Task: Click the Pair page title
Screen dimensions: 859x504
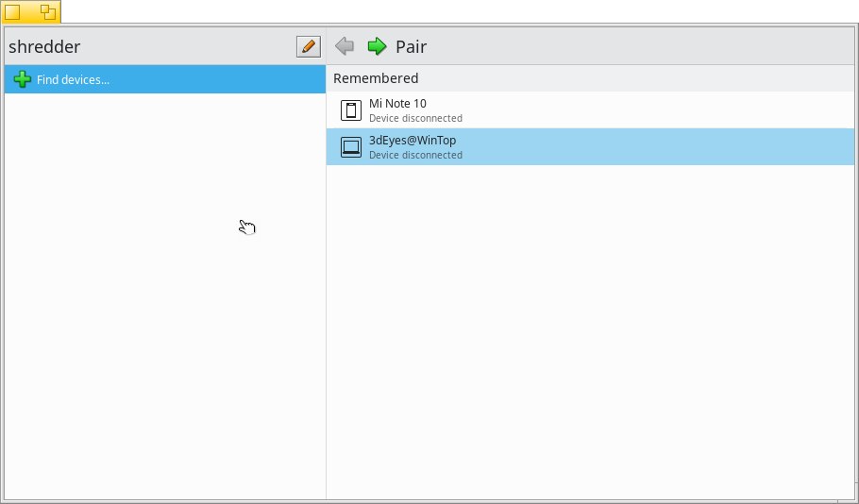Action: (411, 46)
